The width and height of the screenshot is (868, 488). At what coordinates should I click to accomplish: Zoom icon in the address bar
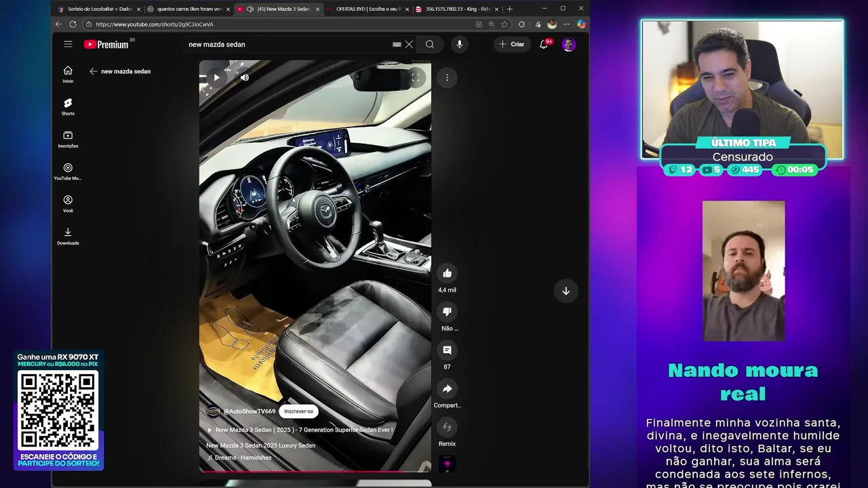492,24
